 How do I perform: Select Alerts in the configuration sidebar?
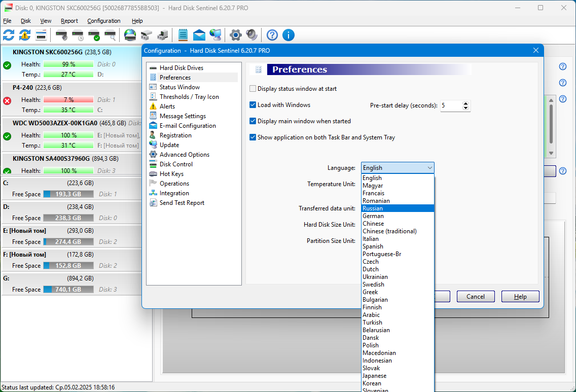click(x=167, y=106)
